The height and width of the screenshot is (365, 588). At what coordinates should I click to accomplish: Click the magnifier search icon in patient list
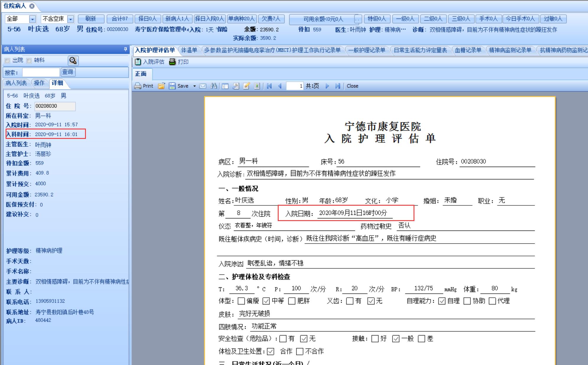[73, 61]
